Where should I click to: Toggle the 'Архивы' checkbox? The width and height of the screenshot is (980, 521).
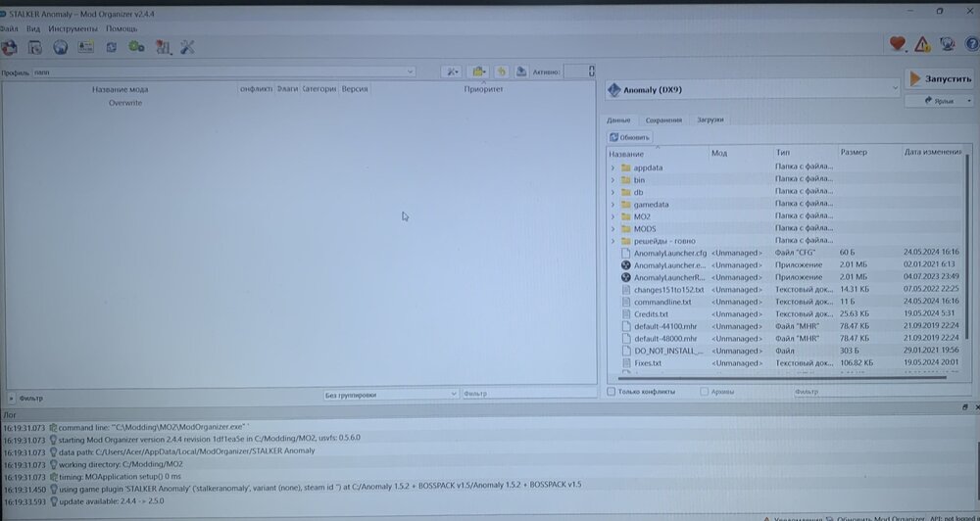pos(704,392)
